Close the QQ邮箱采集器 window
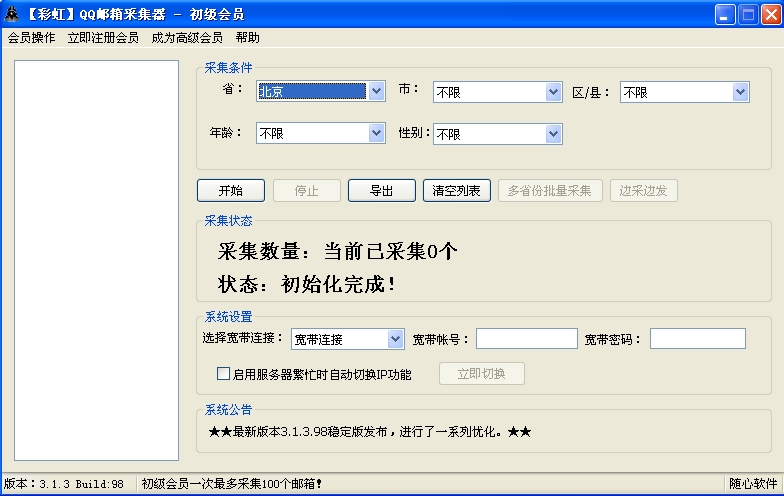The image size is (784, 496). [771, 14]
